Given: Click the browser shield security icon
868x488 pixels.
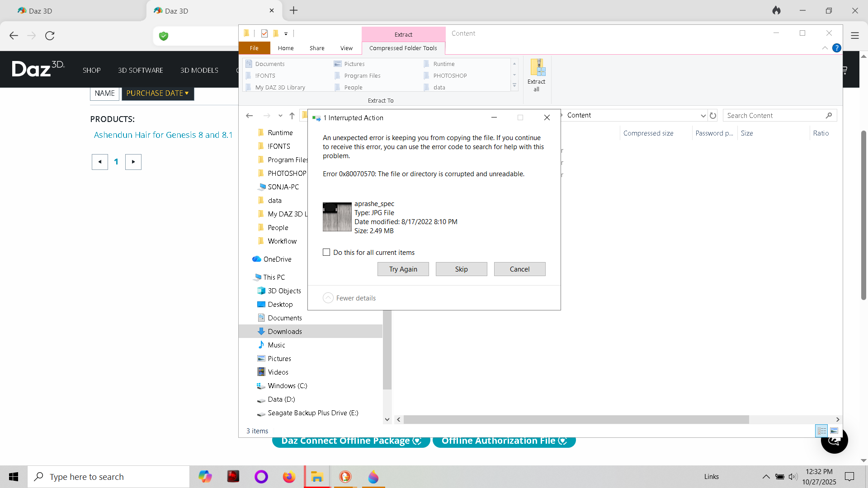Looking at the screenshot, I should click(x=164, y=36).
